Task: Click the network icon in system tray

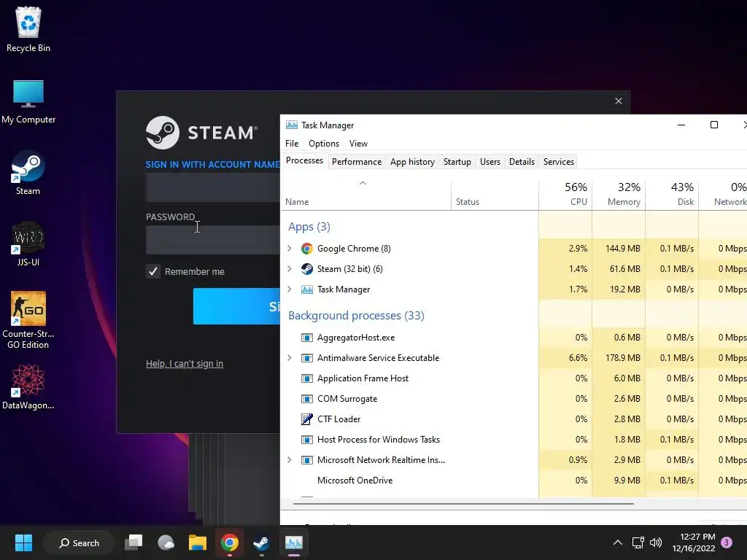Action: point(638,542)
